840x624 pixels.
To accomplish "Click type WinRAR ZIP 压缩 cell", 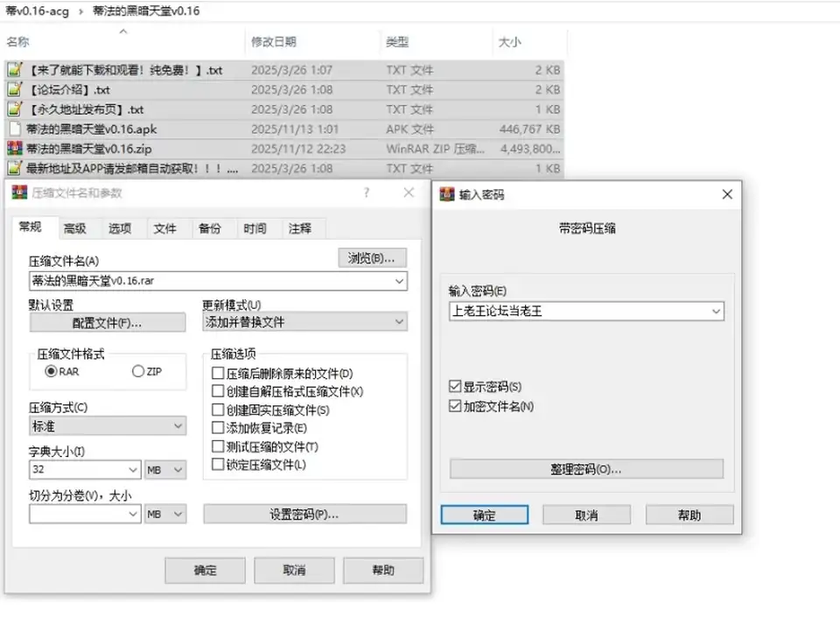I will pos(436,149).
